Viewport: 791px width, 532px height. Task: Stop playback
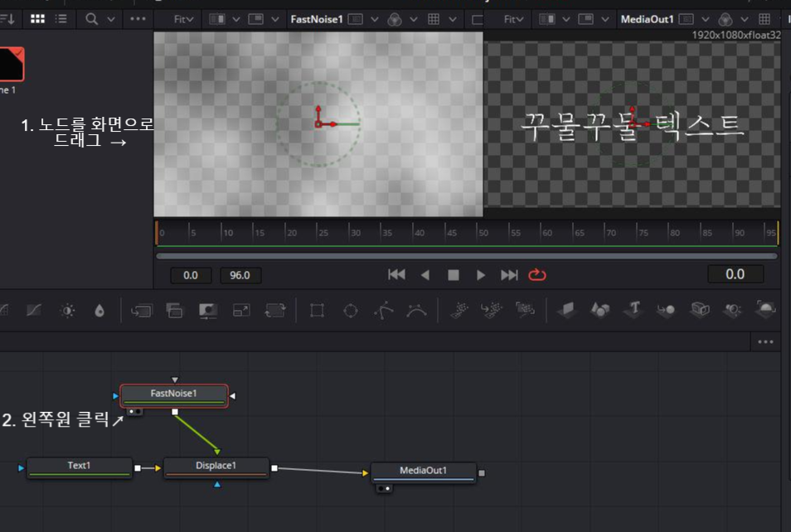[x=454, y=275]
